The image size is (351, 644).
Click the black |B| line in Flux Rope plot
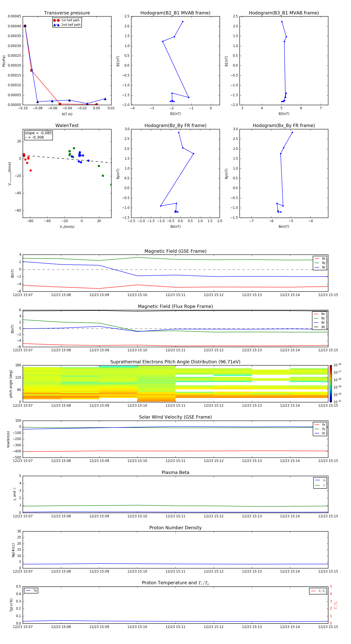click(x=175, y=311)
